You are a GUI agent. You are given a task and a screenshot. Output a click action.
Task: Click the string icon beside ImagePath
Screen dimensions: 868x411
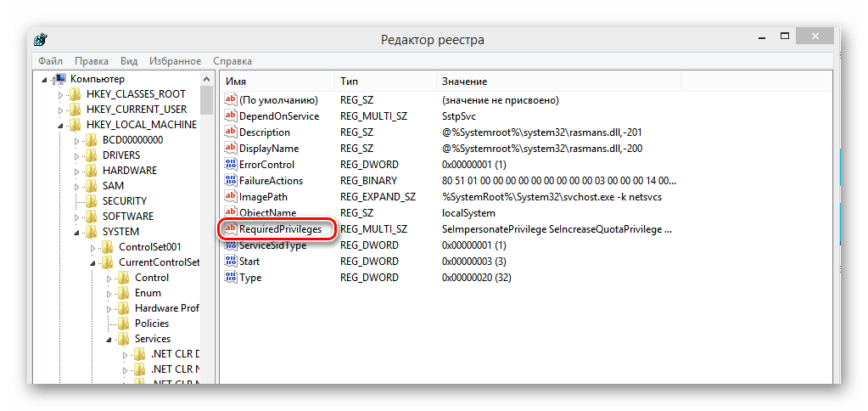click(230, 197)
